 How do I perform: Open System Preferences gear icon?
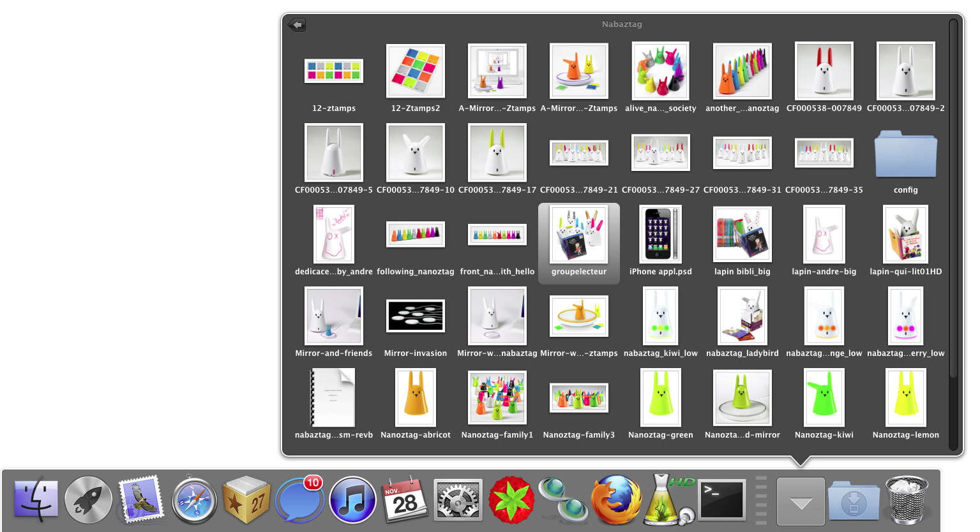(458, 501)
